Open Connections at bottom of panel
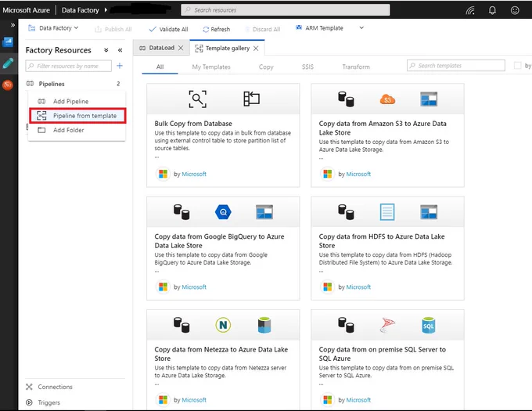 pyautogui.click(x=49, y=387)
